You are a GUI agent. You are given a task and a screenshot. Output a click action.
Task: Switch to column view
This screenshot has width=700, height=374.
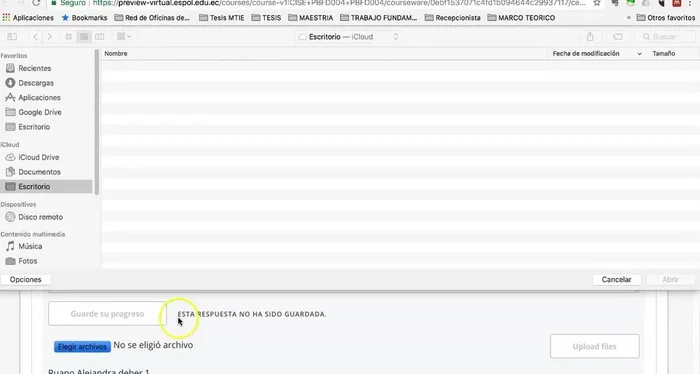point(99,37)
